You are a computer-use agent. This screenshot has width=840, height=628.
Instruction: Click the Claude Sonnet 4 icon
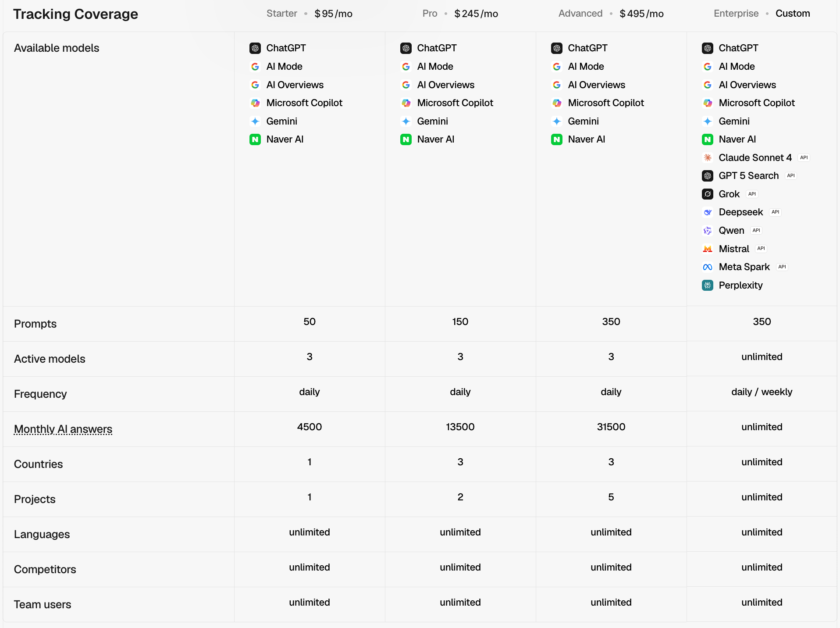coord(708,158)
